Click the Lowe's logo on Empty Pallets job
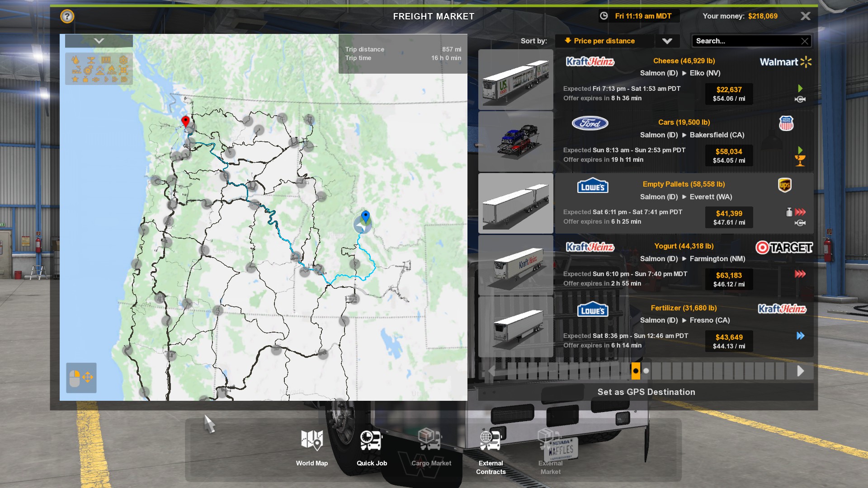The height and width of the screenshot is (488, 868). coord(593,185)
